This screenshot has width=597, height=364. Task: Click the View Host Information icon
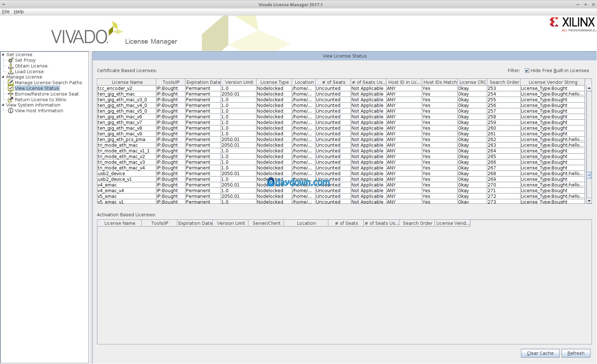click(x=11, y=111)
